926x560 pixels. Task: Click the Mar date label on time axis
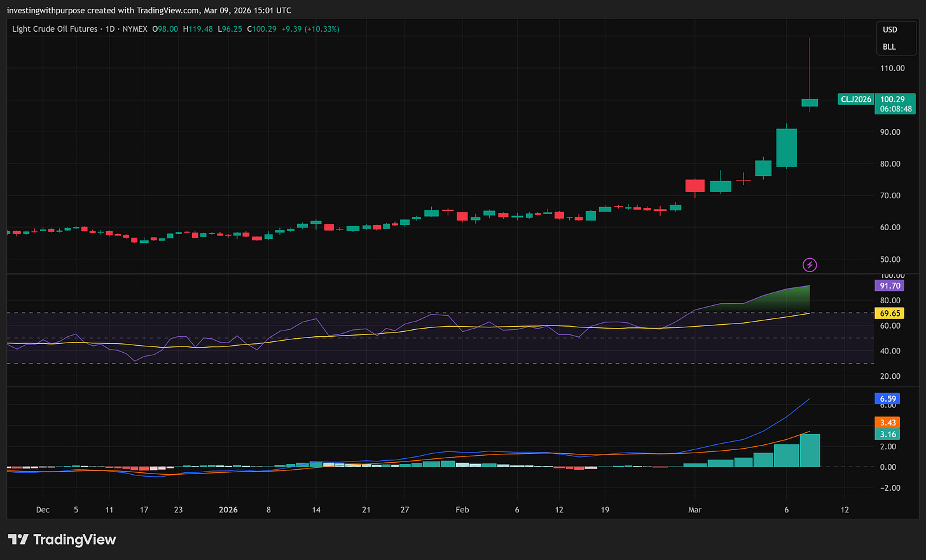(694, 510)
